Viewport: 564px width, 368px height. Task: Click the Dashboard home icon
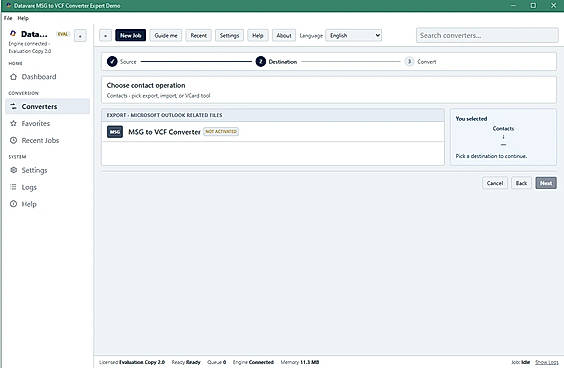(13, 77)
